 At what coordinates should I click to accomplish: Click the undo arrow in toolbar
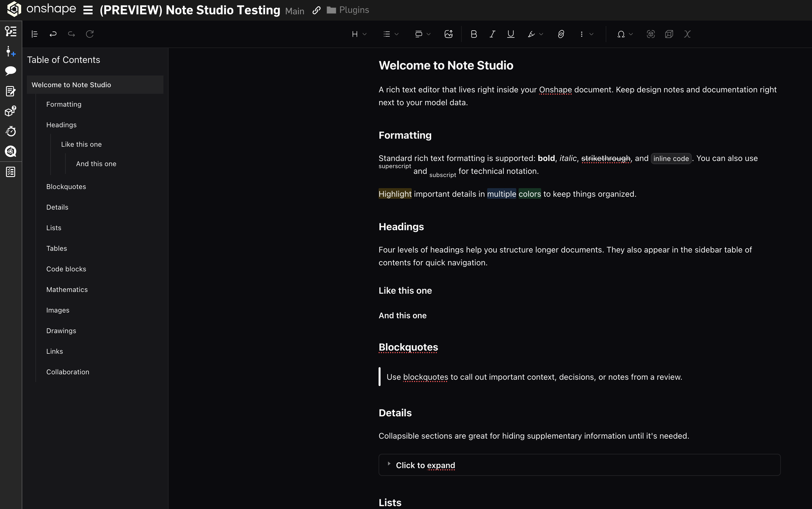[x=53, y=34]
